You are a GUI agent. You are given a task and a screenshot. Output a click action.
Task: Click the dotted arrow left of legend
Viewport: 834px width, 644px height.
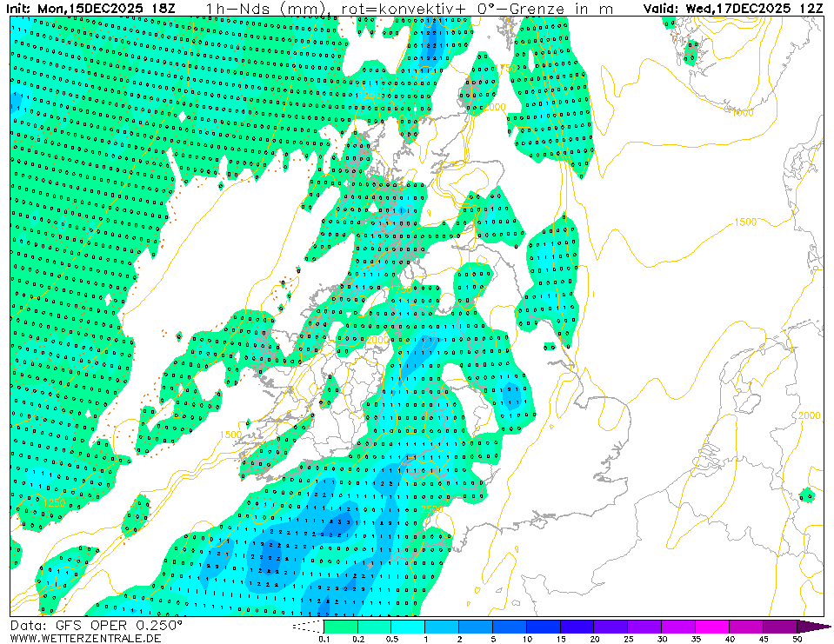(307, 626)
